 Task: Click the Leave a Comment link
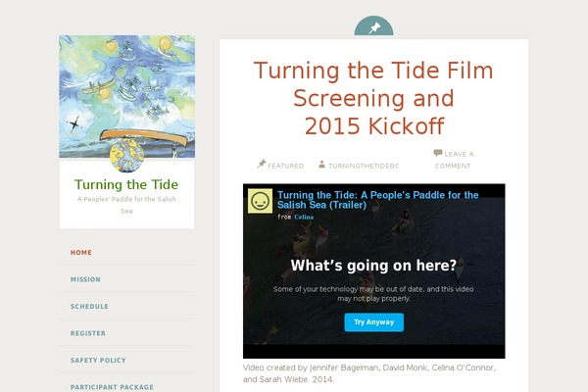[459, 160]
